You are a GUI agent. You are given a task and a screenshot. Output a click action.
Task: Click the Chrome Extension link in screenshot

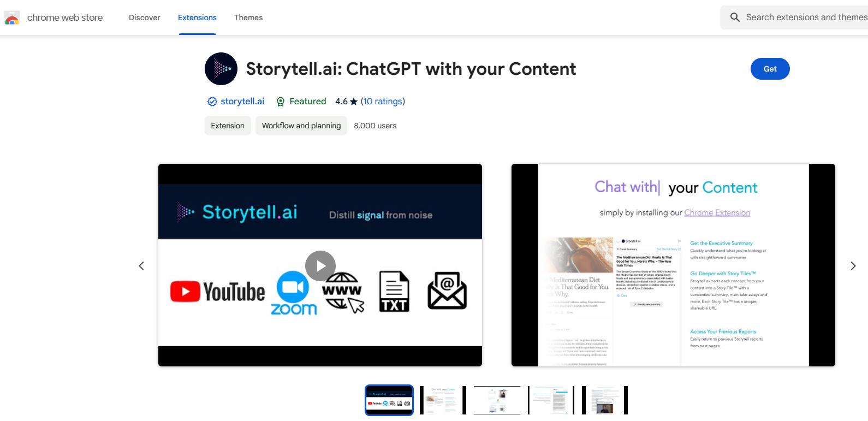717,212
